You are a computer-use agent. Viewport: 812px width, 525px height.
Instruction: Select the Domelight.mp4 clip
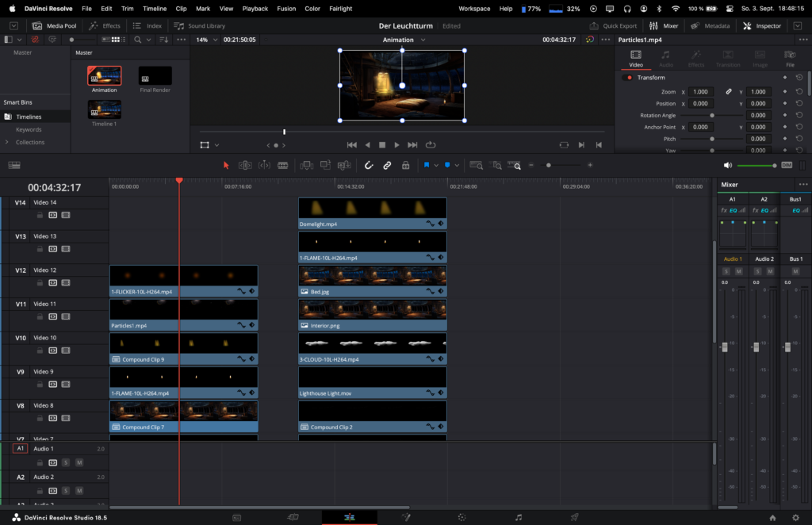[x=373, y=213]
